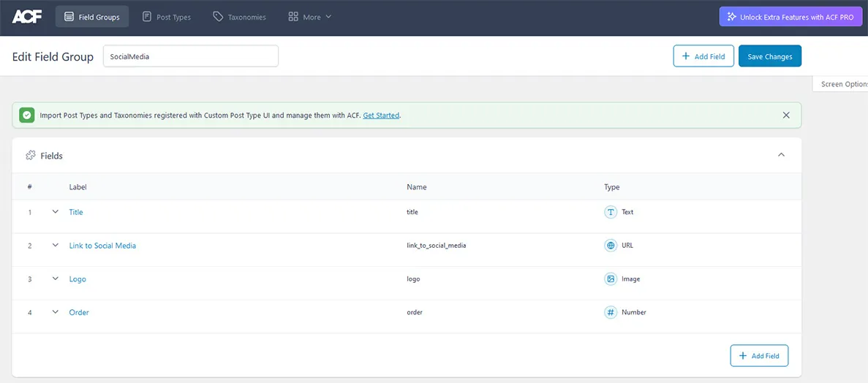Click the Number hash type icon

(x=611, y=313)
